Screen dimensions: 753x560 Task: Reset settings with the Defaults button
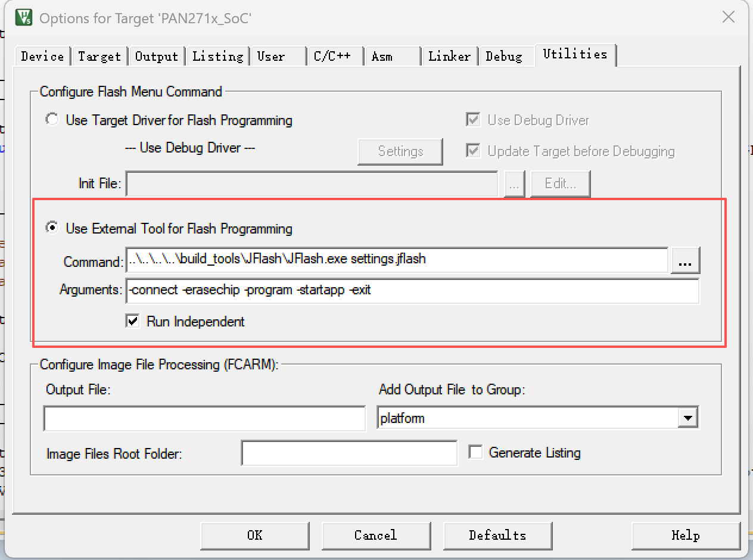click(x=497, y=535)
